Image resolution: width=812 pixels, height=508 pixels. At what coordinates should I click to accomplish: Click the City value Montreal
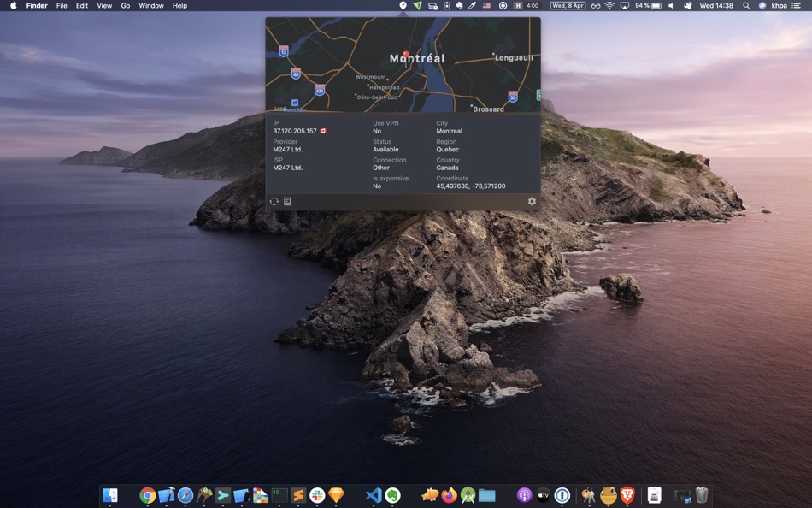click(449, 131)
